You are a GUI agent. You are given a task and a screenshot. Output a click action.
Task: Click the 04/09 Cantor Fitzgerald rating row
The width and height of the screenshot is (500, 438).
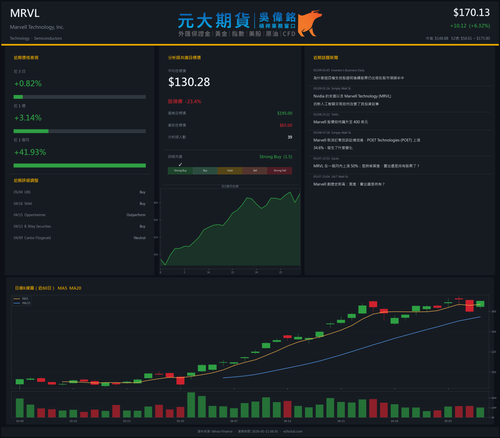click(x=79, y=238)
